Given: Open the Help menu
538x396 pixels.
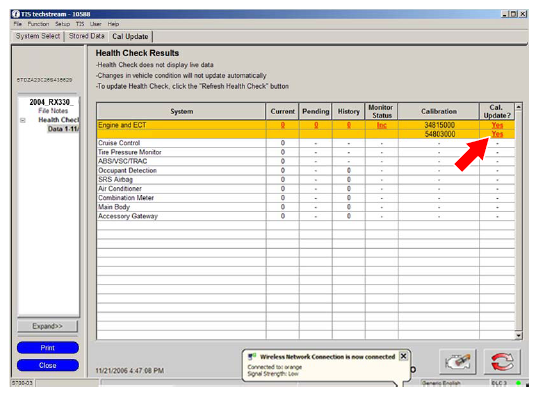Looking at the screenshot, I should (113, 24).
